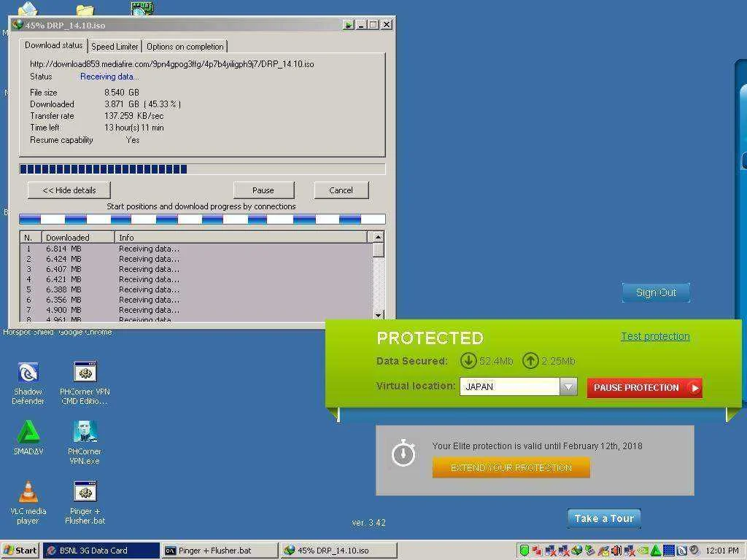Click PAUSE PROTECTION red button

click(x=645, y=388)
